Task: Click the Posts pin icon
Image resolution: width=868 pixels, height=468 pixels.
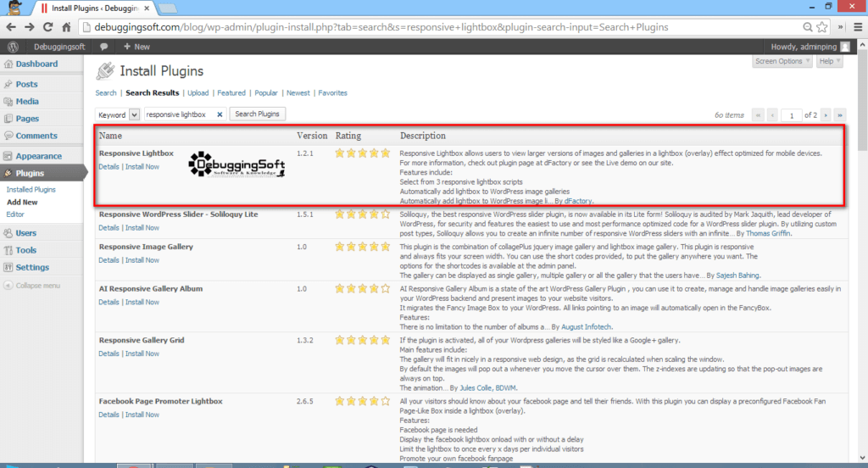Action: tap(8, 84)
